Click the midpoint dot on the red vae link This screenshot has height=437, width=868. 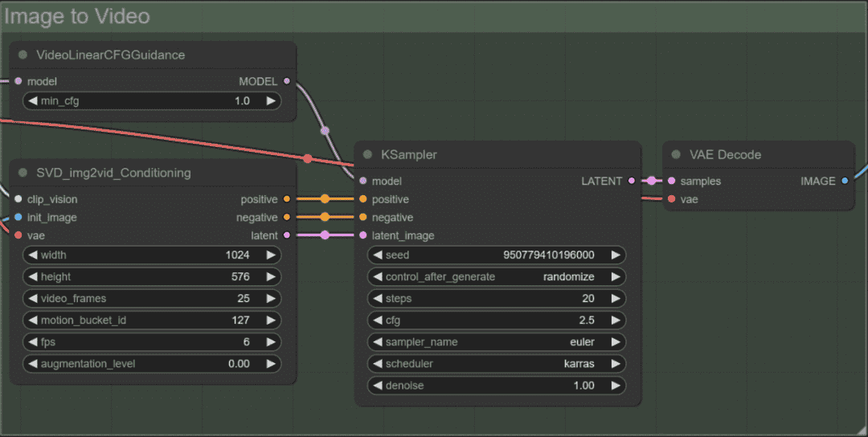tap(308, 159)
